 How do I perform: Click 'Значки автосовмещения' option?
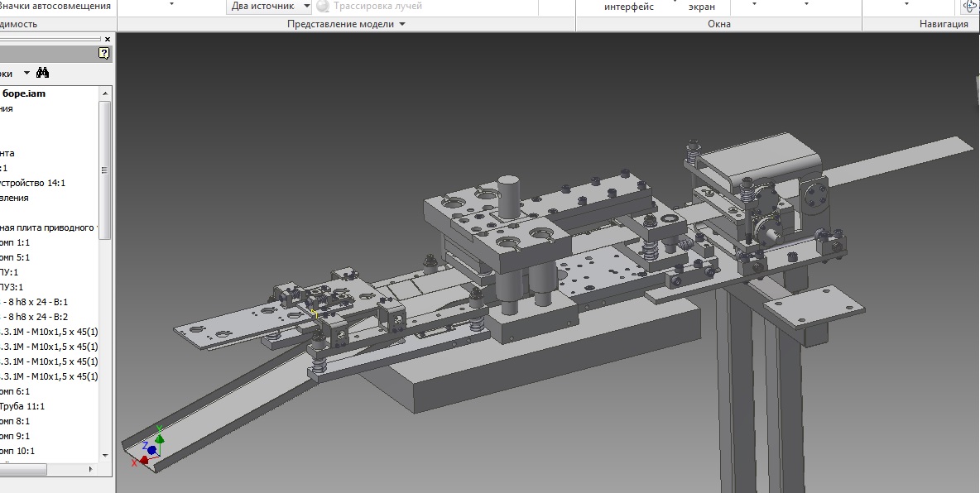56,7
